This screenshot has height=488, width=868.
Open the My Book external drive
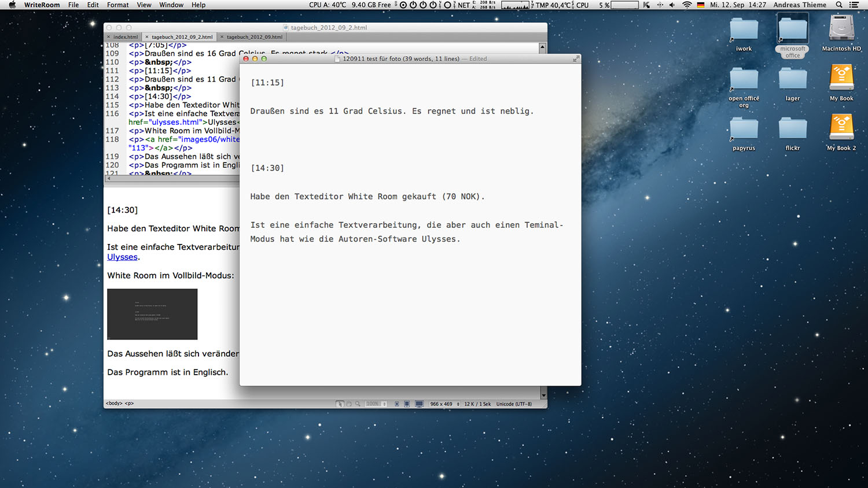tap(841, 83)
